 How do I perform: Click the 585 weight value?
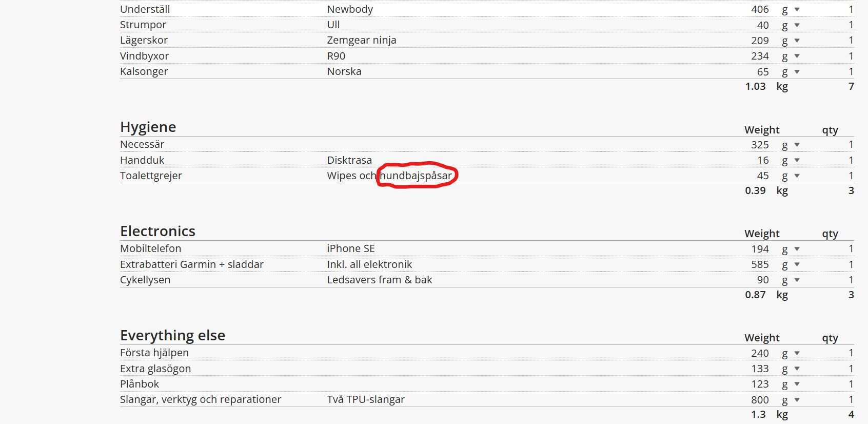click(760, 264)
